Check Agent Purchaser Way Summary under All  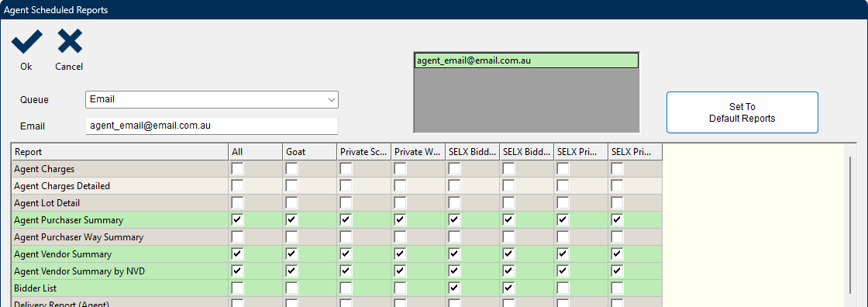(237, 237)
